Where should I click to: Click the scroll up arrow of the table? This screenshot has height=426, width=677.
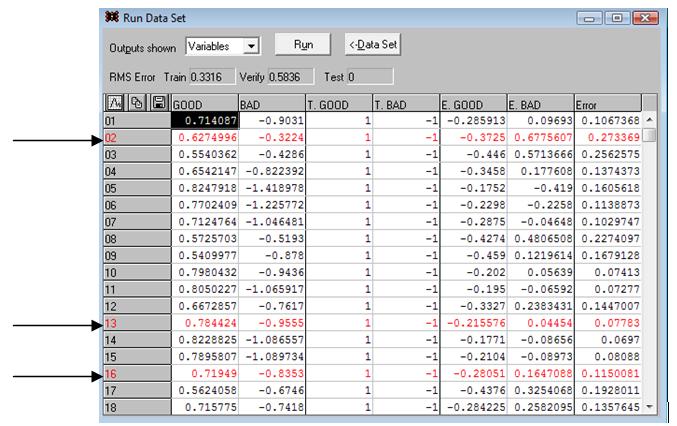point(650,120)
